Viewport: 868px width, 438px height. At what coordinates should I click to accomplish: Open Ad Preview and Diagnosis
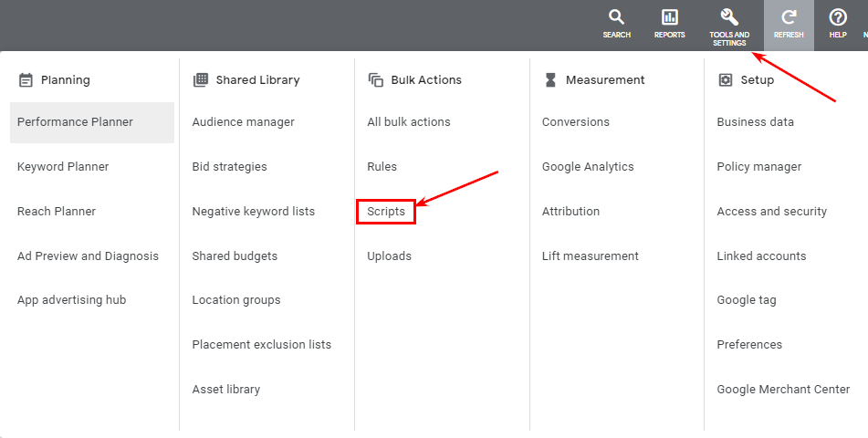88,256
